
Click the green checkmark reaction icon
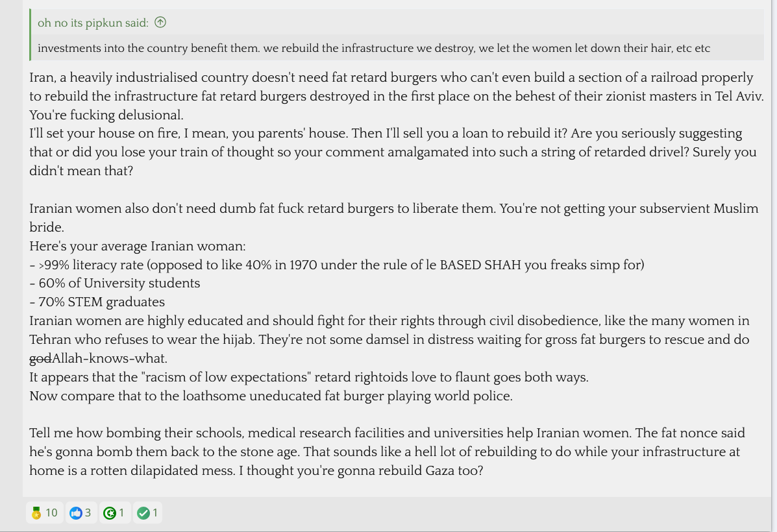click(x=143, y=513)
